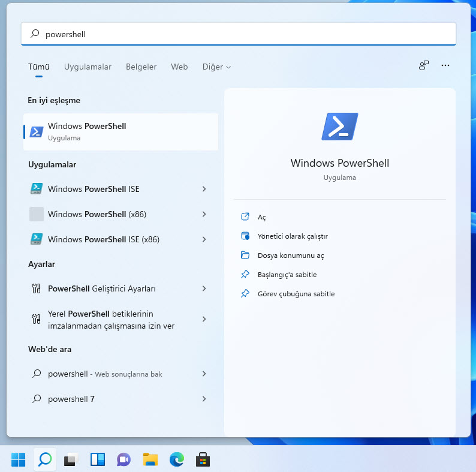
Task: Open the three-dot more options menu
Action: tap(445, 65)
